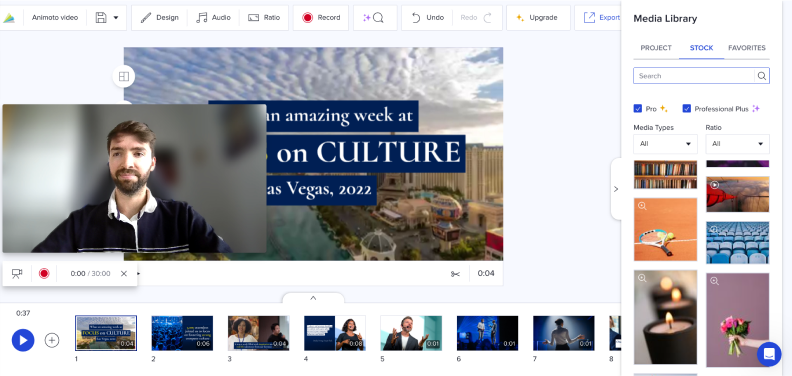This screenshot has width=792, height=376.
Task: Select the candles stock image
Action: (665, 317)
